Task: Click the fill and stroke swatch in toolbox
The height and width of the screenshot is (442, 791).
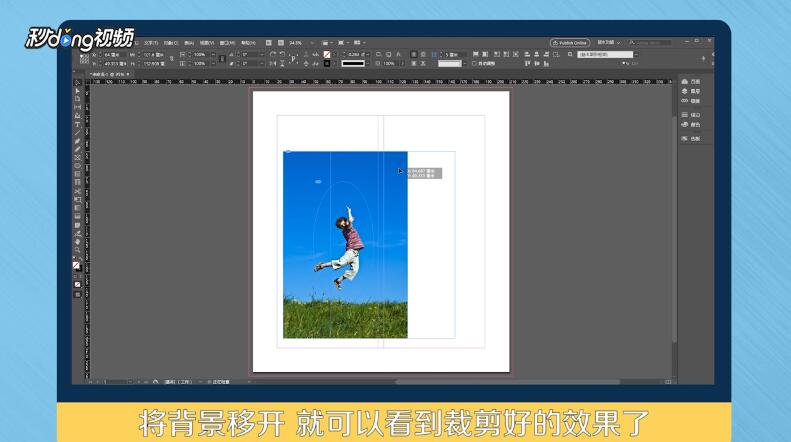Action: click(77, 266)
